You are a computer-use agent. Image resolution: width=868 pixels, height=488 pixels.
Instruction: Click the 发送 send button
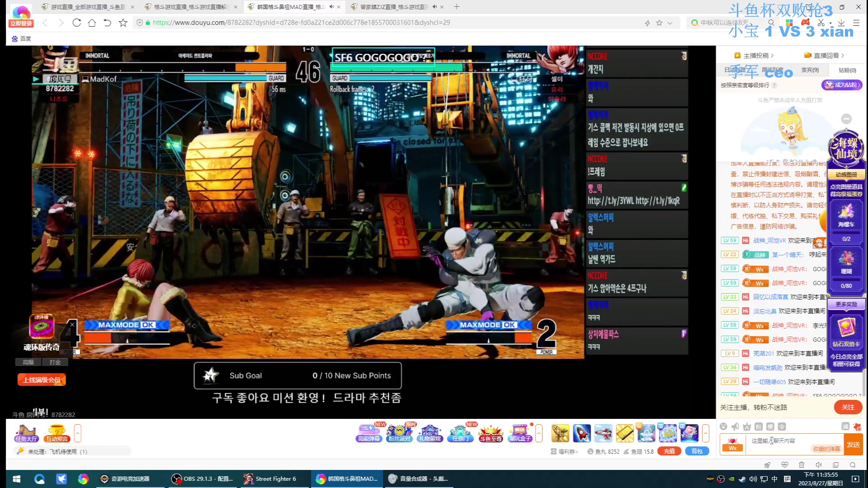854,445
